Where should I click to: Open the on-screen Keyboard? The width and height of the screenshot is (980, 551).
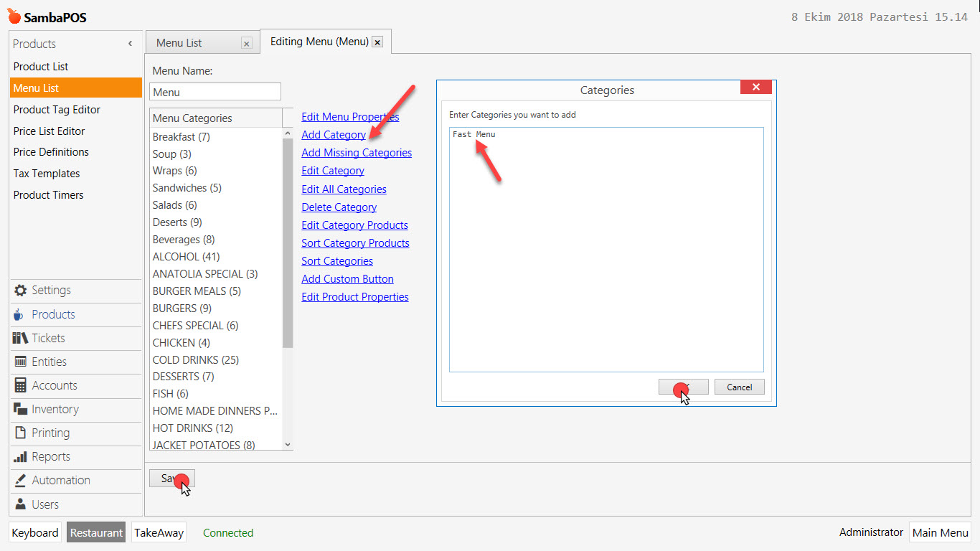pos(35,533)
